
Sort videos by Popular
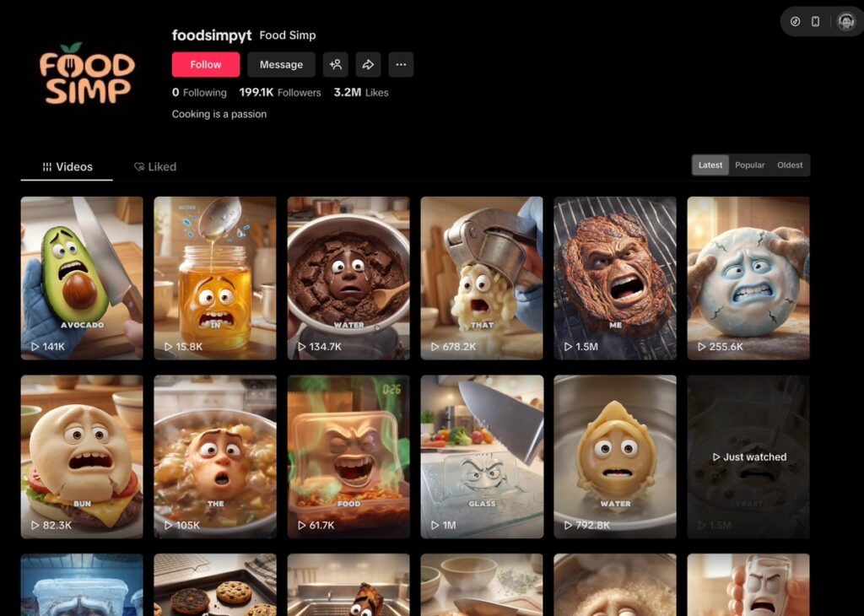coord(749,165)
